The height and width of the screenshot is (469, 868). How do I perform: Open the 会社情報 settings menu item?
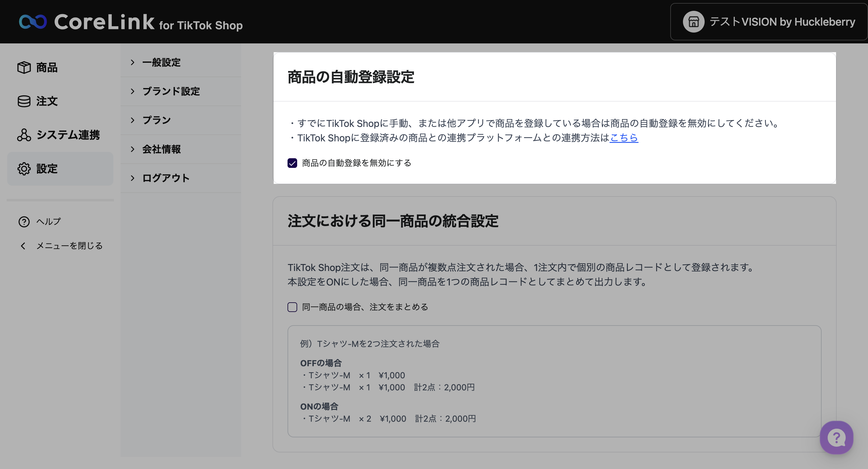pos(162,149)
